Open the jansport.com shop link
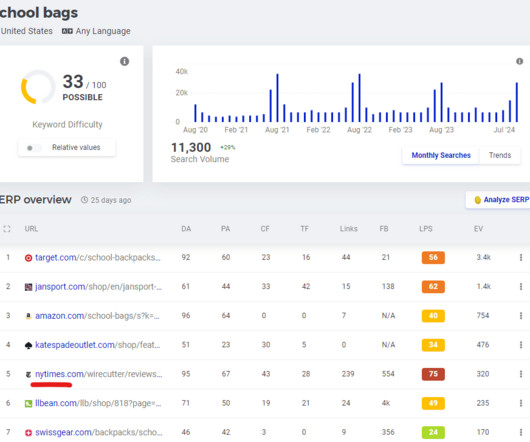This screenshot has height=442, width=530. tap(98, 287)
